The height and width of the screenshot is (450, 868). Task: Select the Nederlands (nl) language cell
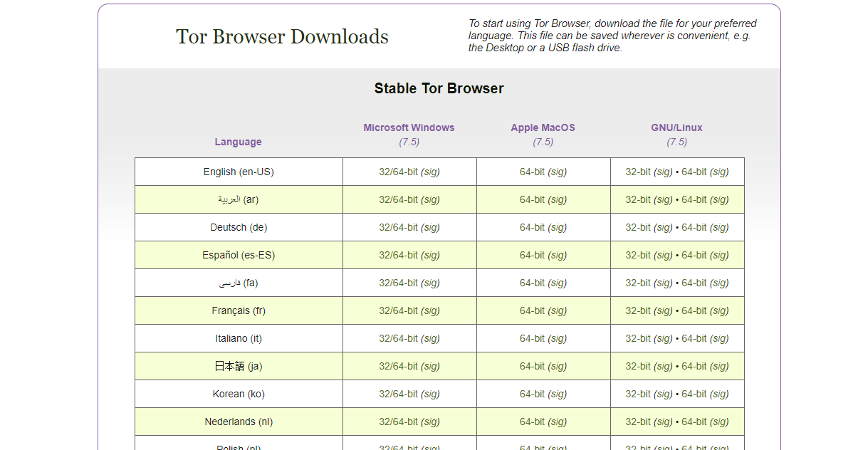point(239,422)
